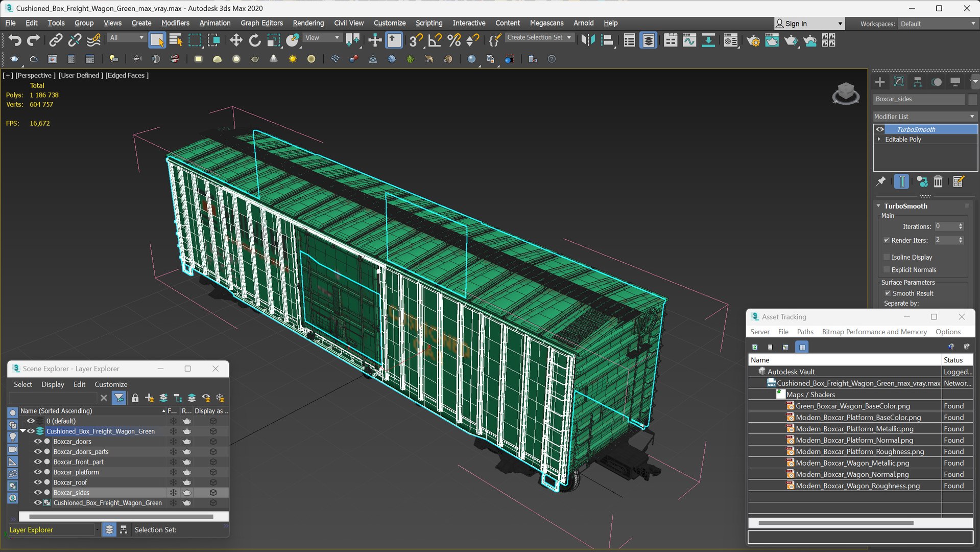Open the Graph Editors menu
Viewport: 980px width, 552px height.
[261, 23]
